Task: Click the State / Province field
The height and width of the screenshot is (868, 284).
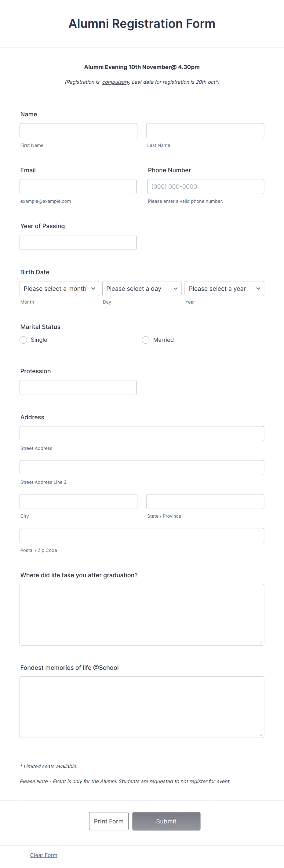Action: pyautogui.click(x=205, y=501)
